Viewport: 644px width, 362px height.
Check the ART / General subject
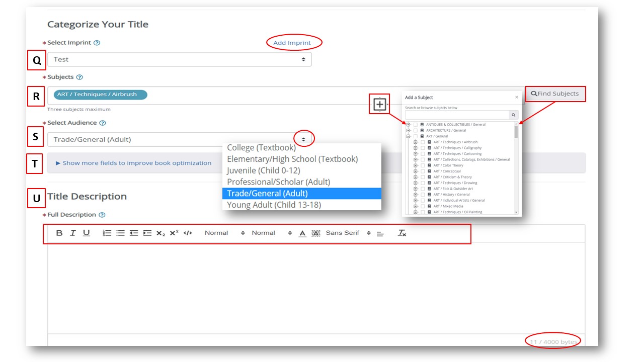(x=416, y=136)
